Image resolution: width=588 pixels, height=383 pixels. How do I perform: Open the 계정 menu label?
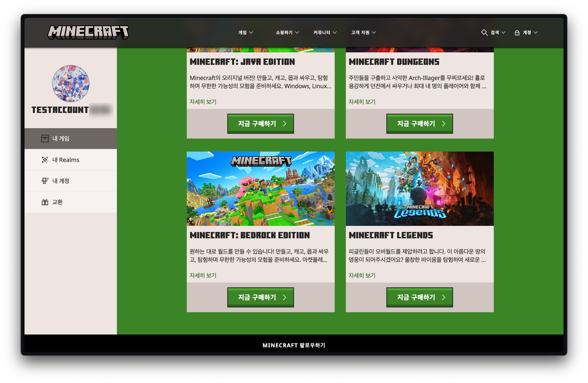tap(527, 33)
